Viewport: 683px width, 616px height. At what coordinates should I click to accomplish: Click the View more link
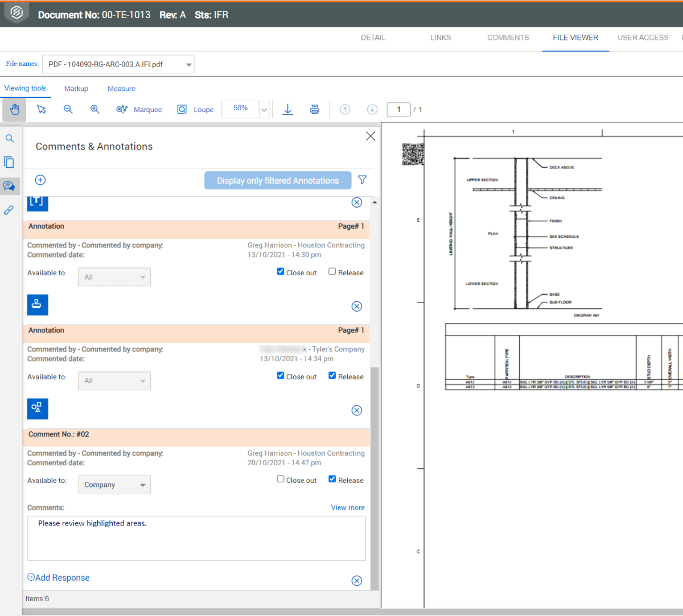point(348,507)
